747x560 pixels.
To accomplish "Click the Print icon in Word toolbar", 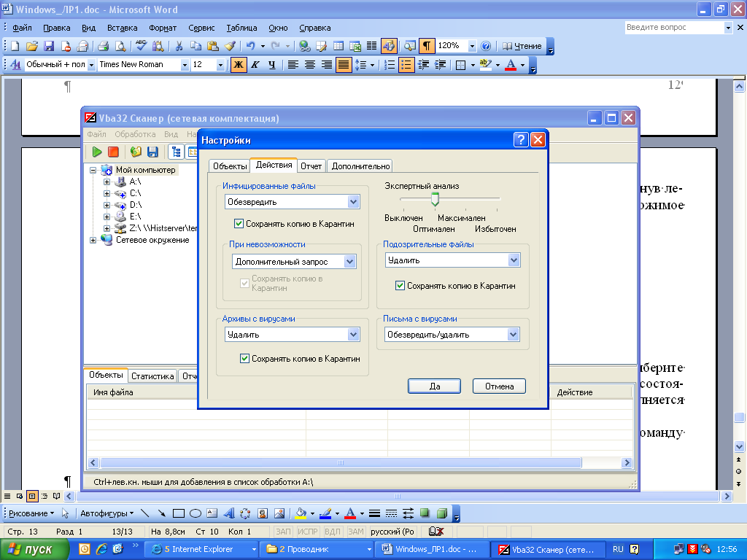I will (104, 46).
